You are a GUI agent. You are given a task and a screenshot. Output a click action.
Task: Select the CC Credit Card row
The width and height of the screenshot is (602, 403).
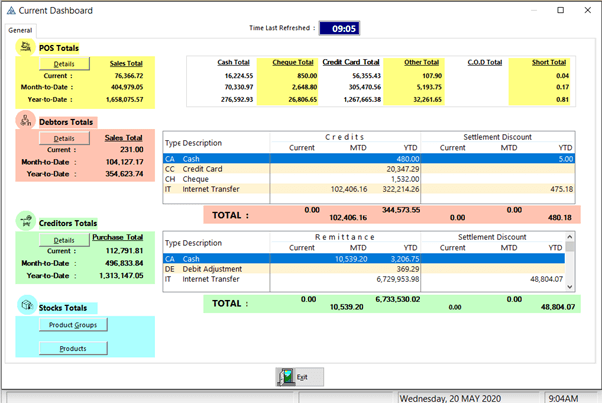(x=369, y=169)
